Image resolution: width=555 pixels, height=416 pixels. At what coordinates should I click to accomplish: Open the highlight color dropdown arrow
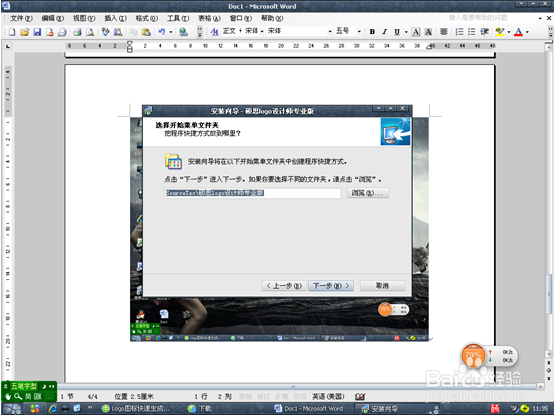click(x=509, y=32)
